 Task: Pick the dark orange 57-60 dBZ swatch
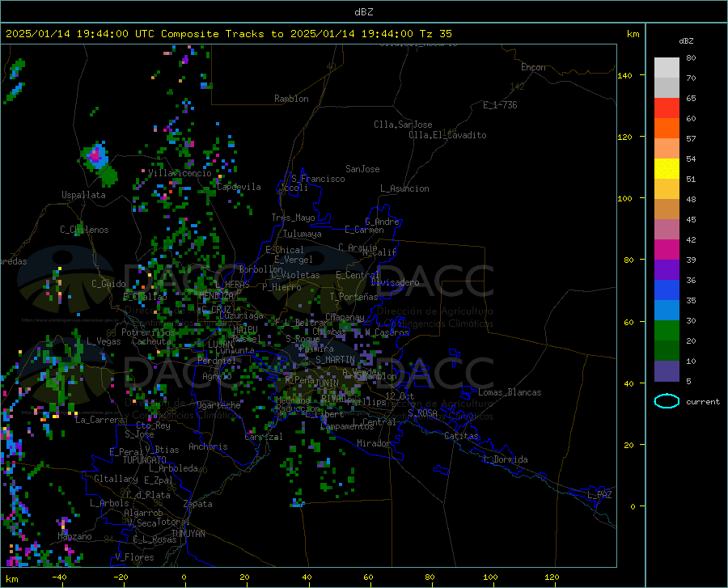click(x=667, y=128)
